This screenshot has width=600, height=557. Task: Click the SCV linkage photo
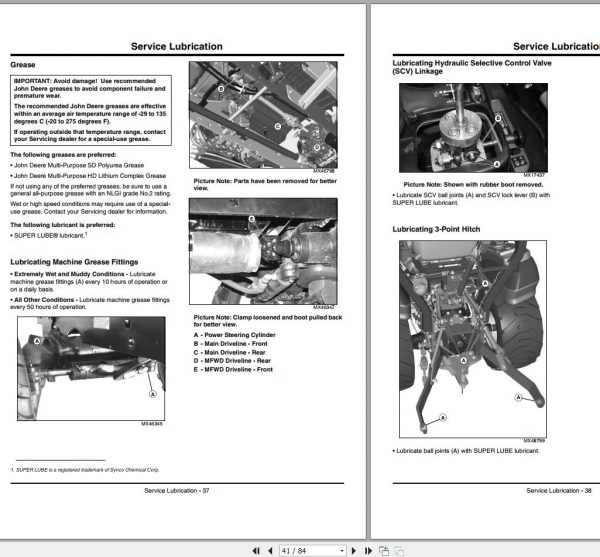[473, 128]
